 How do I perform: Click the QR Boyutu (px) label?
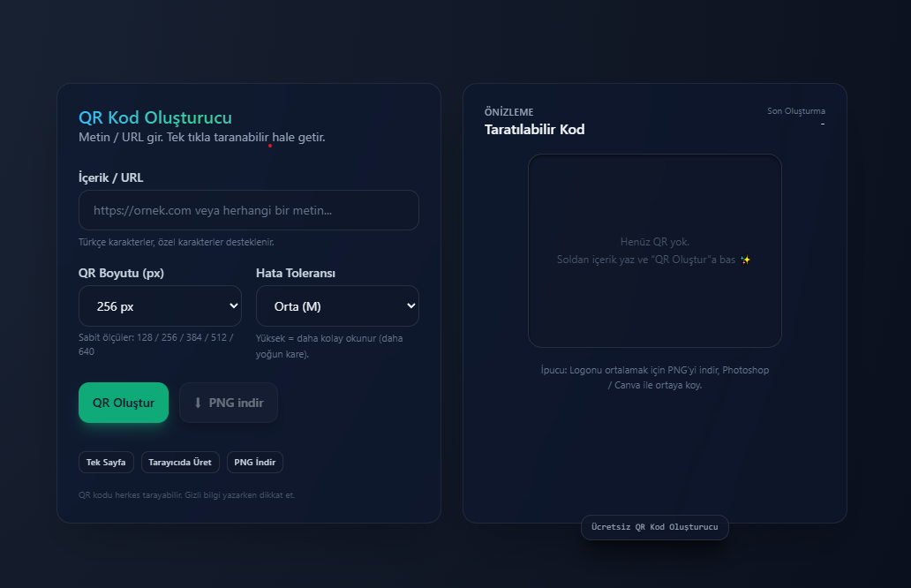[121, 273]
